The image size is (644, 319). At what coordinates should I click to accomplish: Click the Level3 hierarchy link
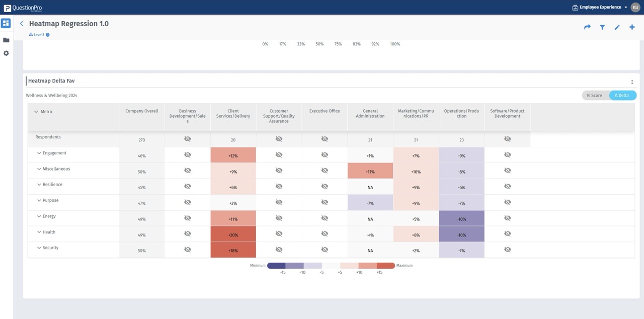click(38, 35)
